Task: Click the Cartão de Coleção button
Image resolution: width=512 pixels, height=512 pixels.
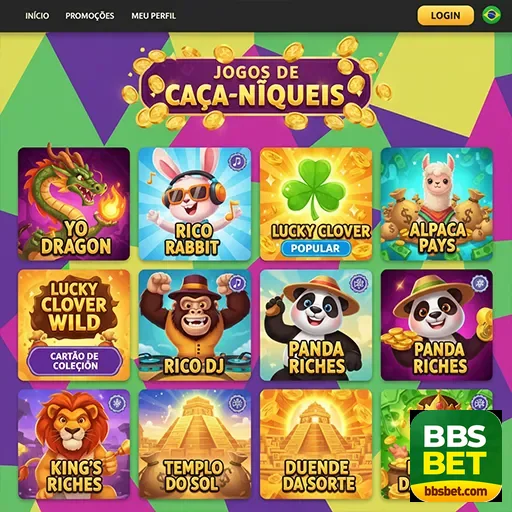Action: point(75,361)
